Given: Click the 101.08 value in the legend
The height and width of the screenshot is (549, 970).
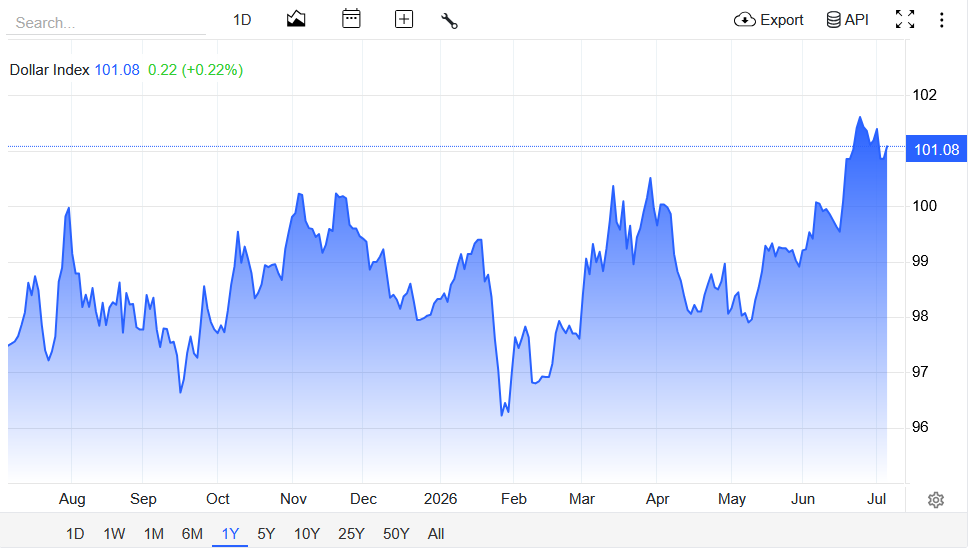Looking at the screenshot, I should point(117,70).
